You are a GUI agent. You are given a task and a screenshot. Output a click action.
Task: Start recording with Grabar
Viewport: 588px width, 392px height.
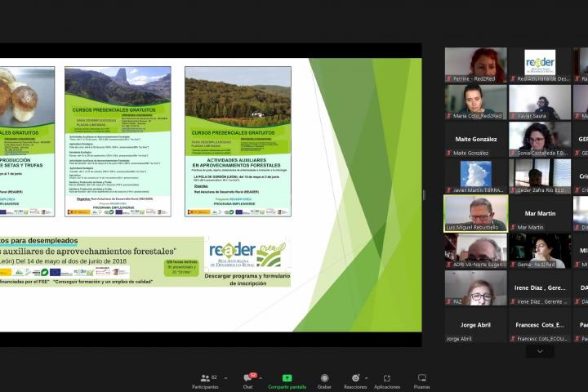(x=324, y=379)
